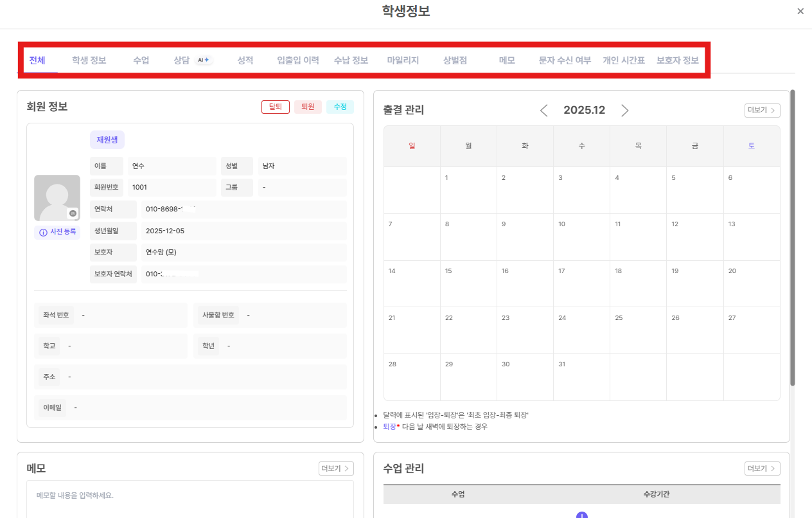Click the 이메일 field
The width and height of the screenshot is (812, 518).
190,407
